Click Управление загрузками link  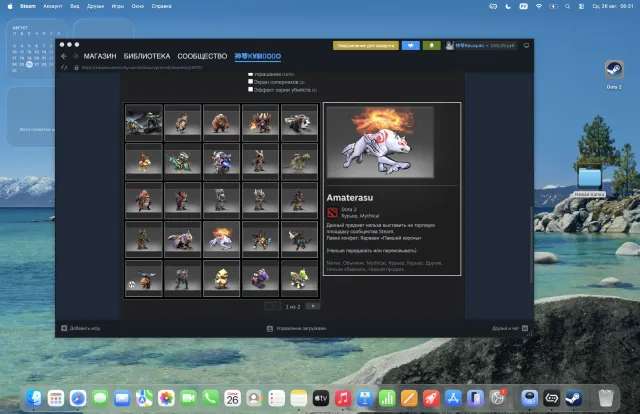301,328
